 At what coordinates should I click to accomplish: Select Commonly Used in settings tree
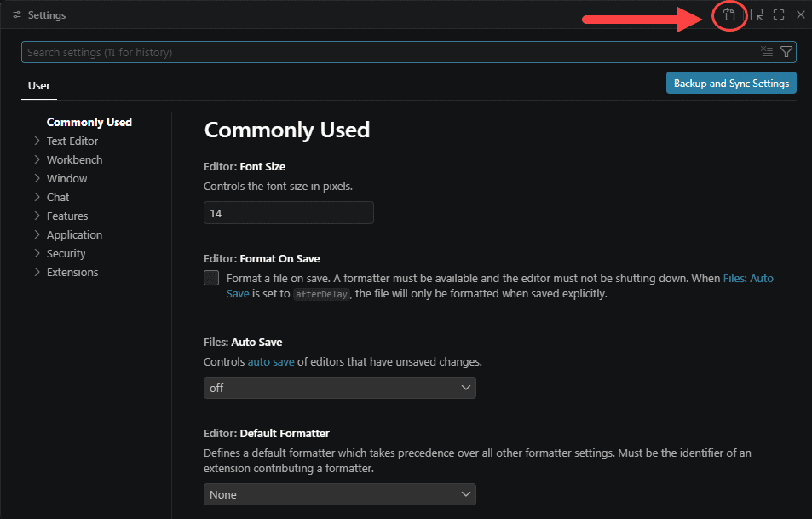(x=89, y=122)
